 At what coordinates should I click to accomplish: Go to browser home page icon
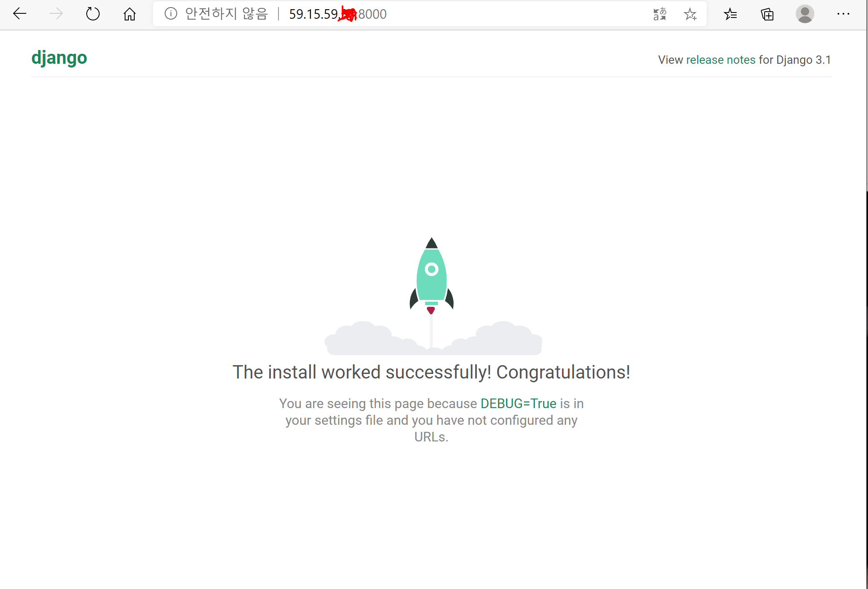[x=130, y=14]
